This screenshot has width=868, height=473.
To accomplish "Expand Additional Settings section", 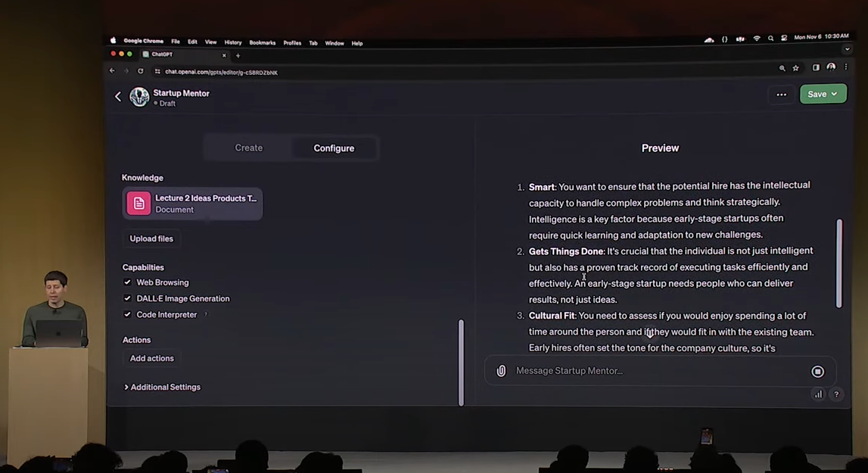I will pos(162,387).
